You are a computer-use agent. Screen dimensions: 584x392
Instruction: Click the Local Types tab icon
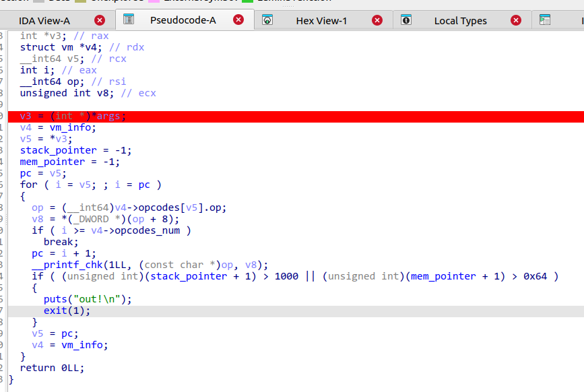click(406, 20)
